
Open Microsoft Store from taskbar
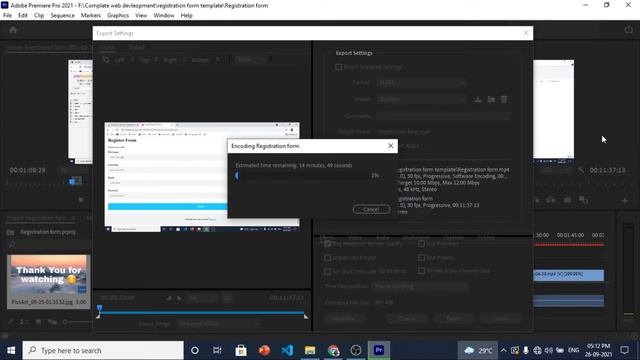(x=241, y=350)
